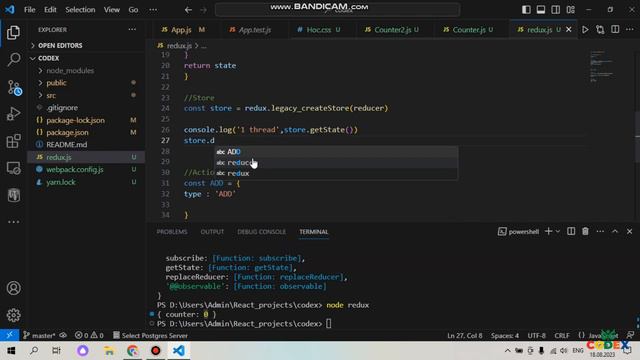This screenshot has width=640, height=360.
Task: Customize the editor layout
Action: point(571,9)
